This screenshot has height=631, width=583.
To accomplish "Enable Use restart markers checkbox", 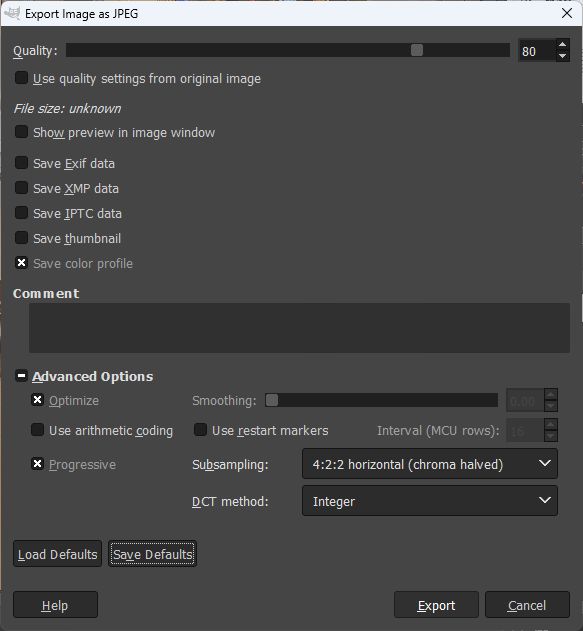I will [200, 429].
